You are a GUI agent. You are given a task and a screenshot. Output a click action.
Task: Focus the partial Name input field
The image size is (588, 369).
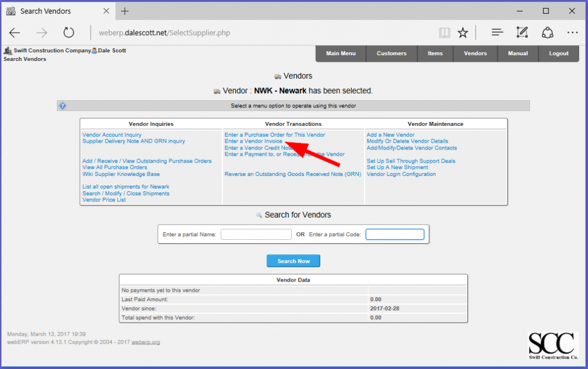tap(256, 235)
